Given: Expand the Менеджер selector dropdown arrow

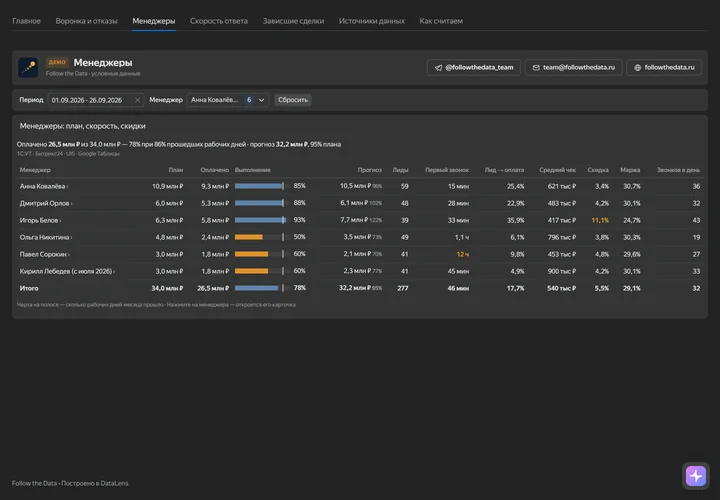Looking at the screenshot, I should [261, 100].
